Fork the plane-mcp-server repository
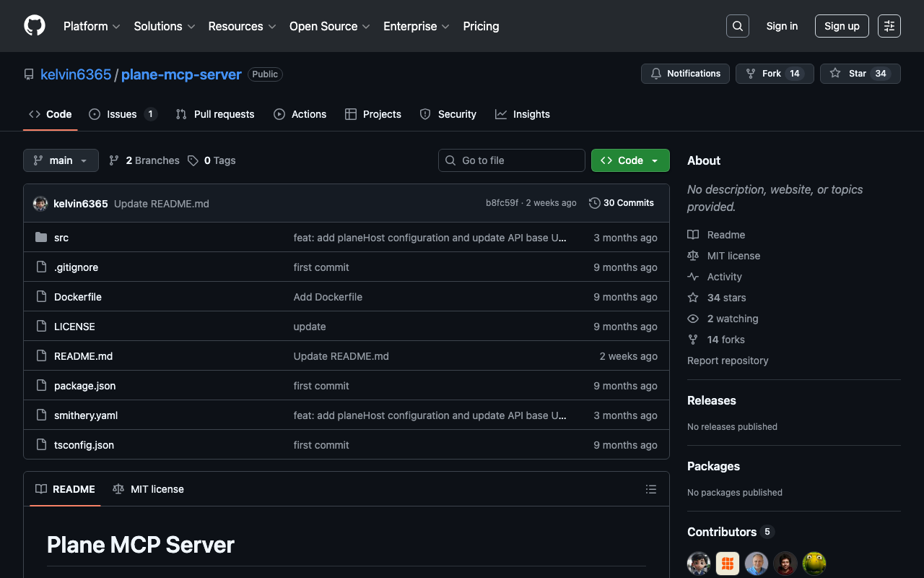The image size is (924, 578). click(x=774, y=74)
